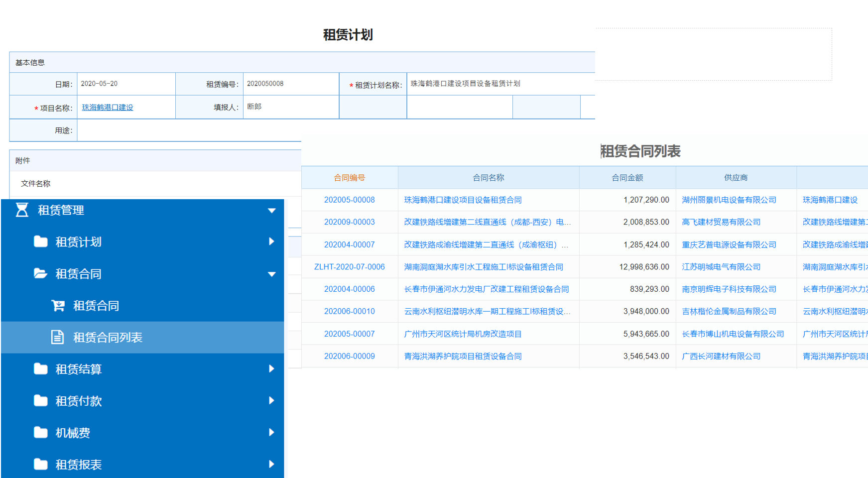
Task: Click the document icon beside 租赁合同列表
Action: (58, 338)
